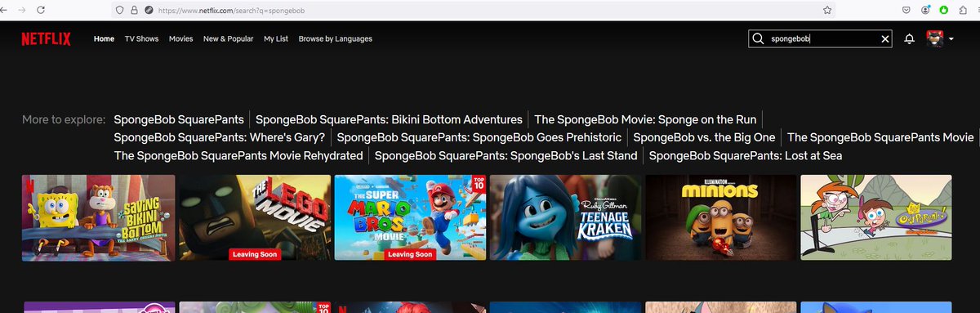Show site security lock info
The height and width of the screenshot is (313, 980).
[134, 10]
